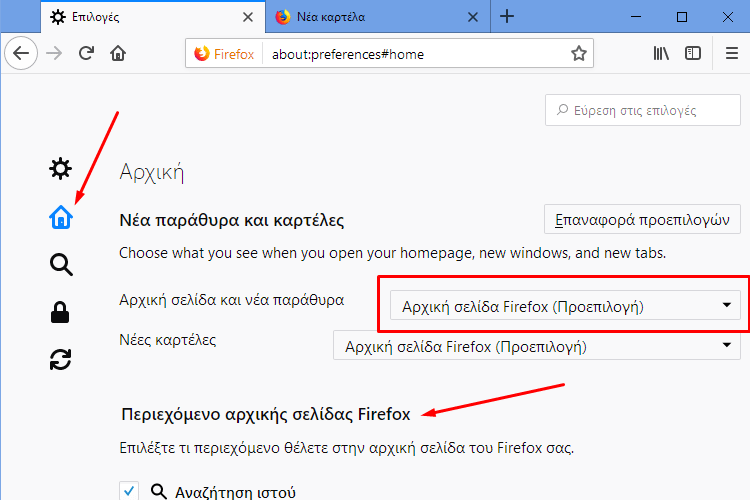This screenshot has height=500, width=750.
Task: Open Privacy & Security lock icon
Action: point(60,312)
